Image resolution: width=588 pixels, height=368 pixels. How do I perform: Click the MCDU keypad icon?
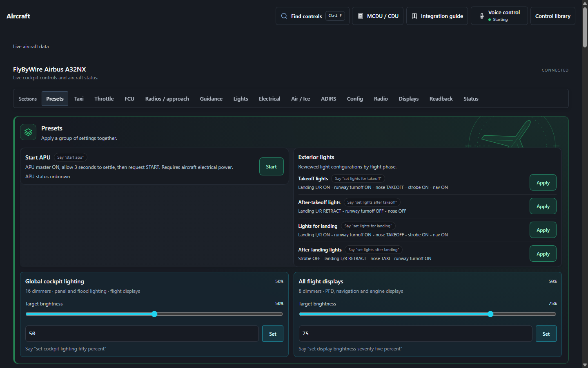point(361,16)
